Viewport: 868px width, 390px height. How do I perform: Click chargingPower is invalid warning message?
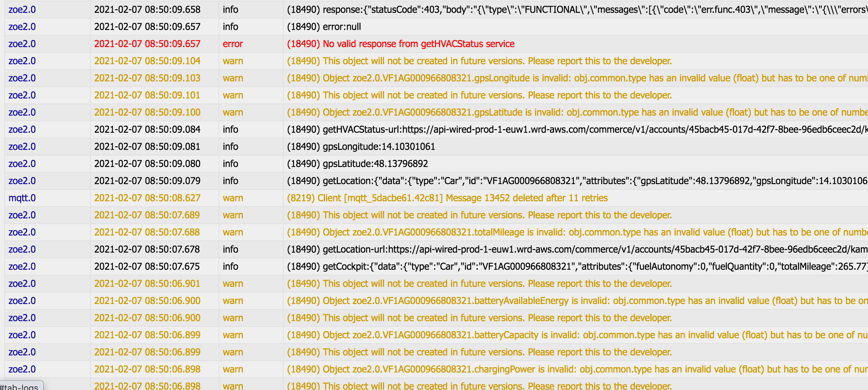(x=577, y=369)
